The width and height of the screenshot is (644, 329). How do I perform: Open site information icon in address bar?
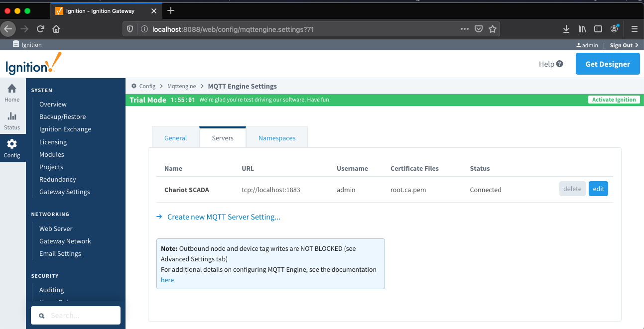pos(143,29)
